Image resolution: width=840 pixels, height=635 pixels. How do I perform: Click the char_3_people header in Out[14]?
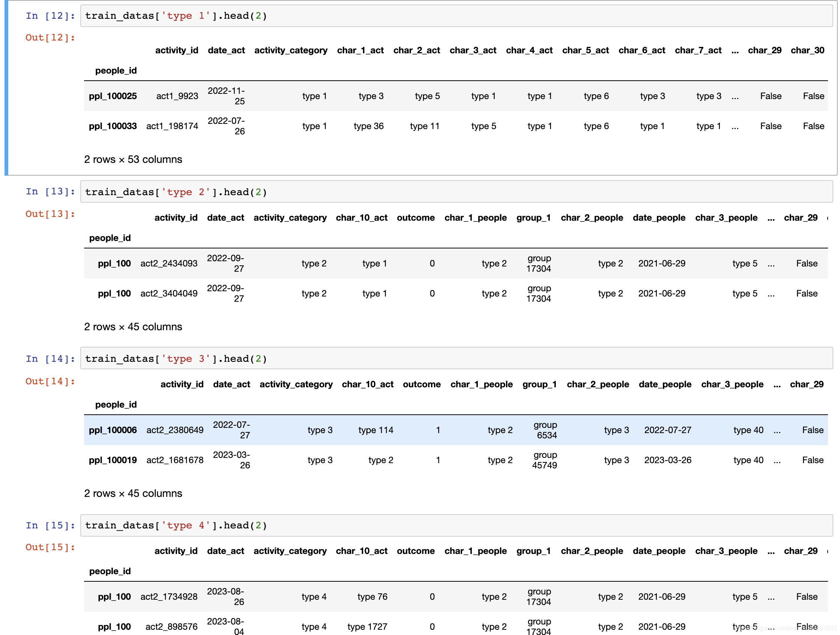[733, 384]
